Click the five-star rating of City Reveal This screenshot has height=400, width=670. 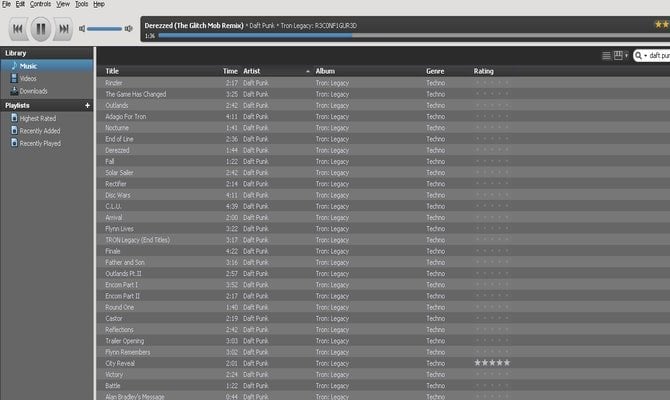(x=492, y=363)
